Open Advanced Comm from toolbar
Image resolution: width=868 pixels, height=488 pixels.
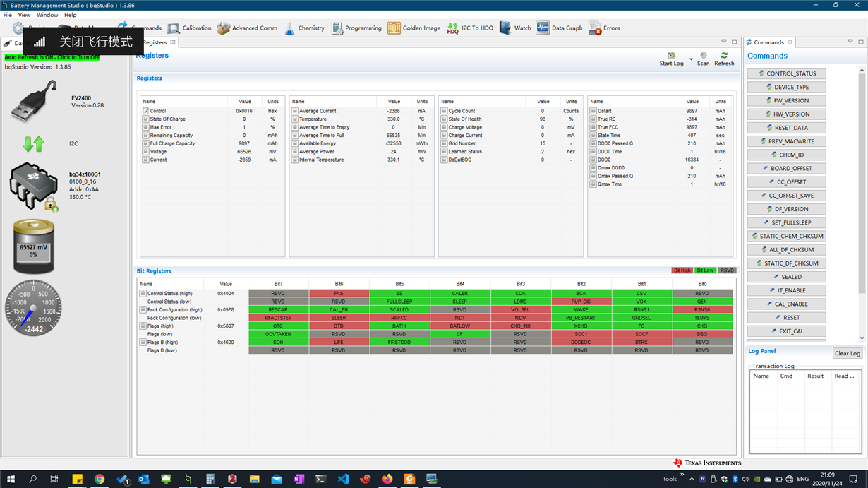pyautogui.click(x=247, y=28)
